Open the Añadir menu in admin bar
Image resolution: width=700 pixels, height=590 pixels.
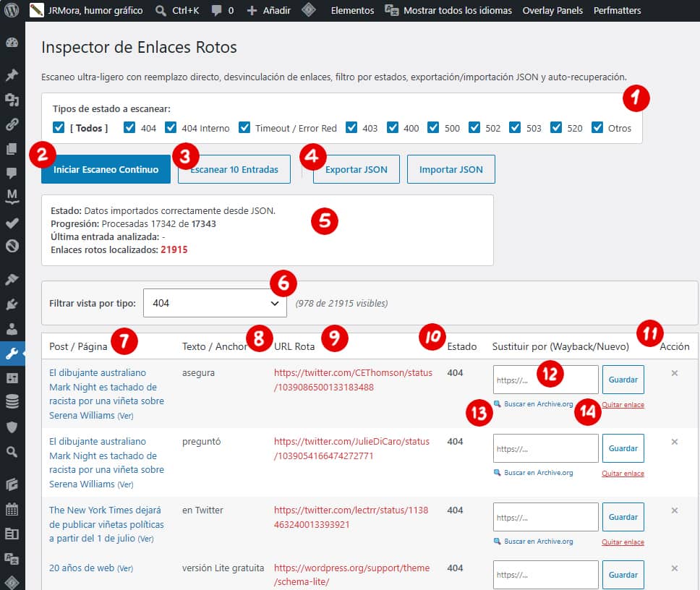point(269,10)
